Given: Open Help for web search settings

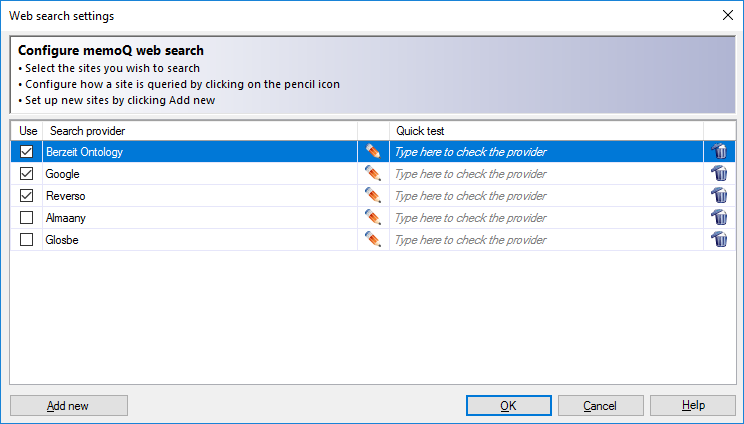Looking at the screenshot, I should click(692, 406).
